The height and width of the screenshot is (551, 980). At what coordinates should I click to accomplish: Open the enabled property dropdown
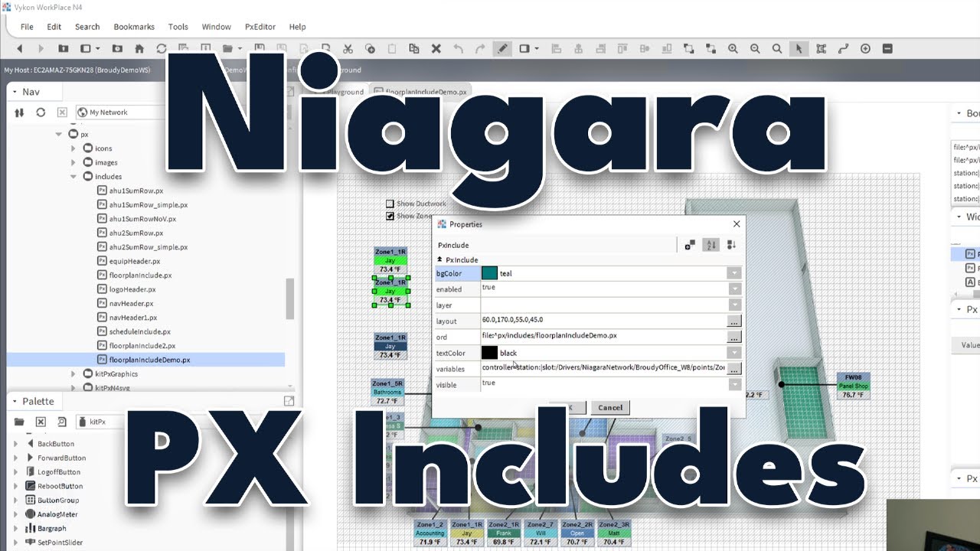(x=734, y=289)
